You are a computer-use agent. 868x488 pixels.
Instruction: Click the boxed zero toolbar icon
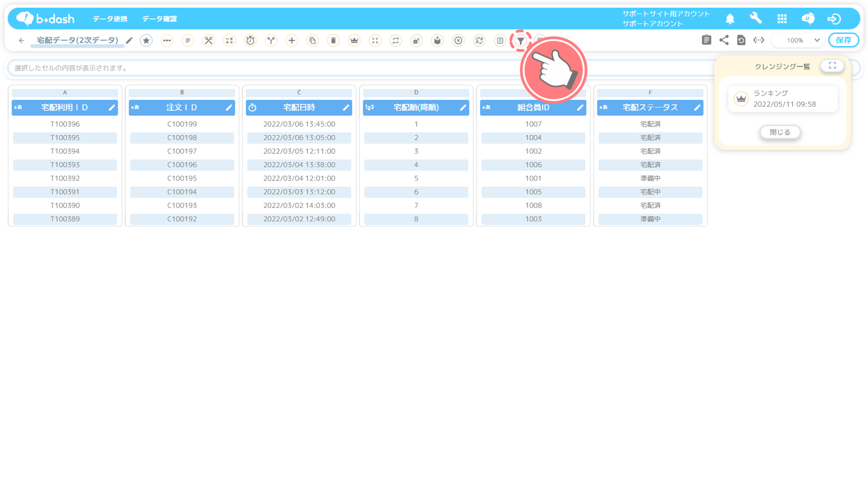point(500,40)
